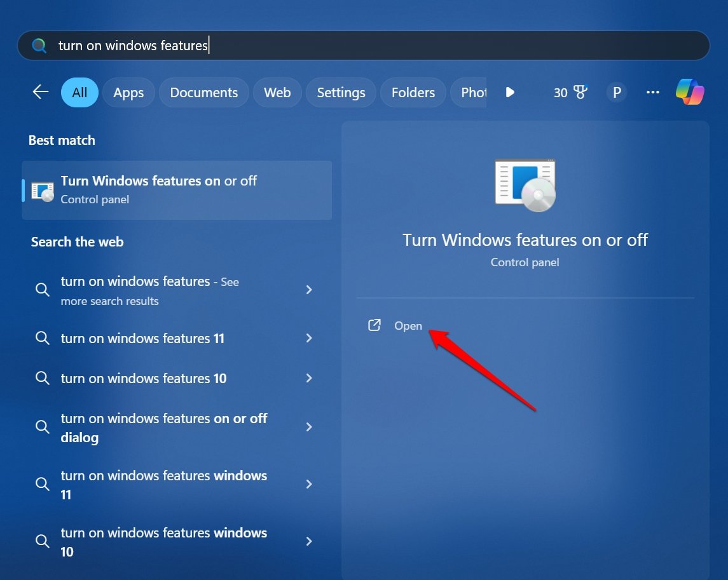Click in the search text field
Screen dimensions: 728x580
pyautogui.click(x=363, y=46)
